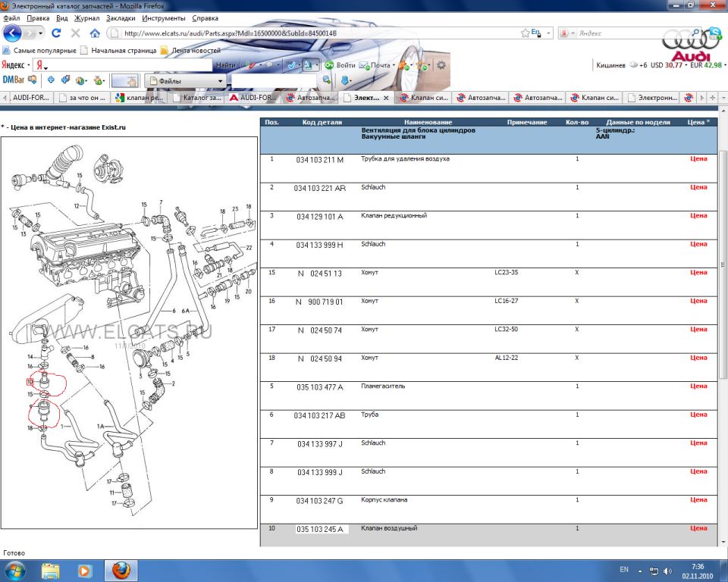728x582 pixels.
Task: Select part code 034 103 217 AB
Action: coord(319,415)
